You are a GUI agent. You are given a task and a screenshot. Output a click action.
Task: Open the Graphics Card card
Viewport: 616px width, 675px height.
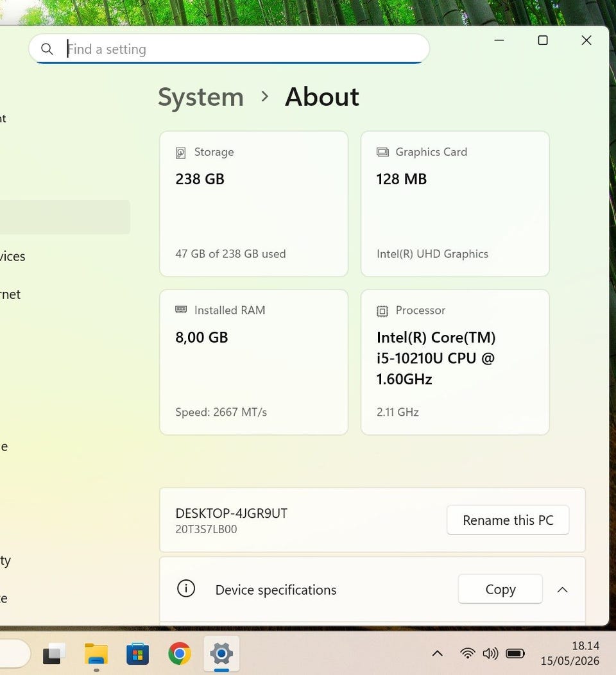455,203
